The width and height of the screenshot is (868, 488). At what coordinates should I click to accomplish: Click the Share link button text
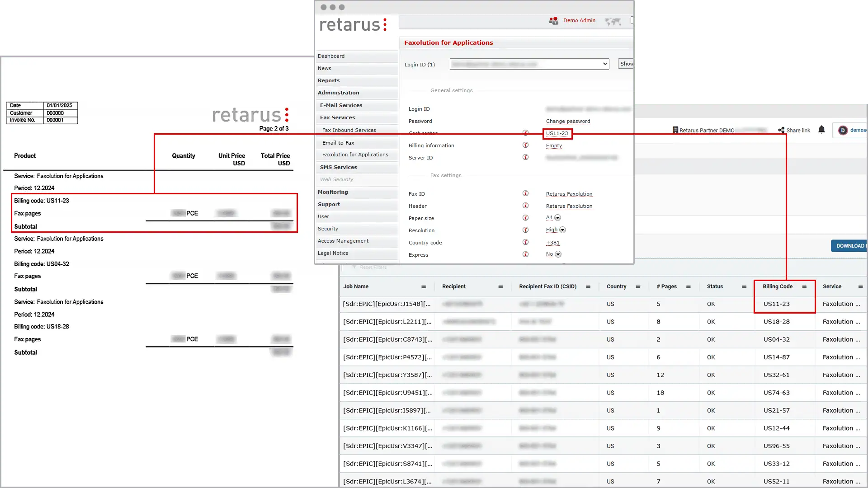[798, 130]
